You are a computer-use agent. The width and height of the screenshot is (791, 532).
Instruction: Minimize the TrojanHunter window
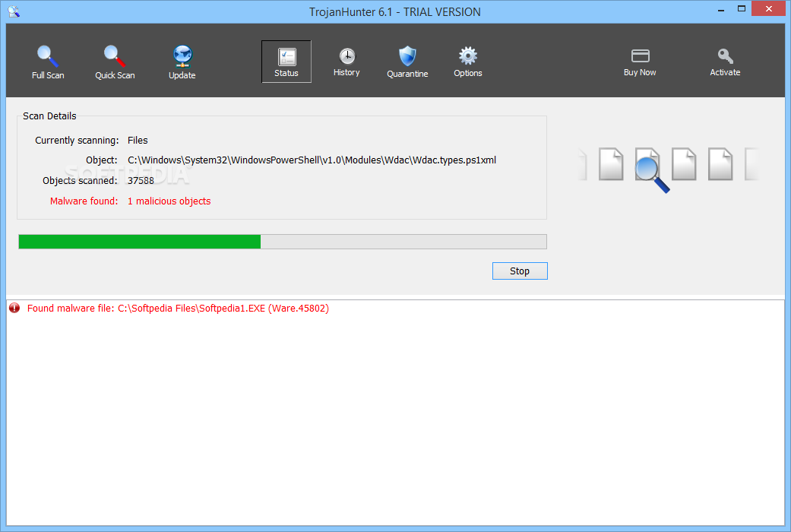point(721,10)
